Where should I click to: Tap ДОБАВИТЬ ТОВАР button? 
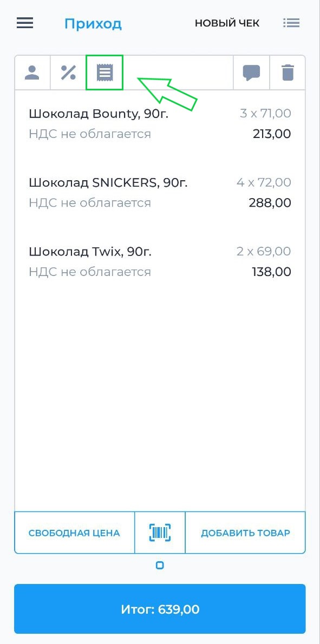pos(245,533)
